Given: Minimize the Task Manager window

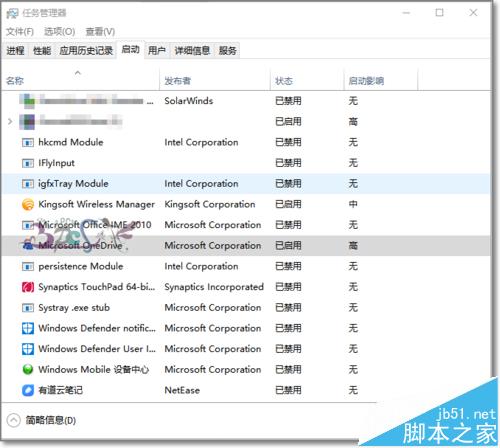Looking at the screenshot, I should 406,13.
